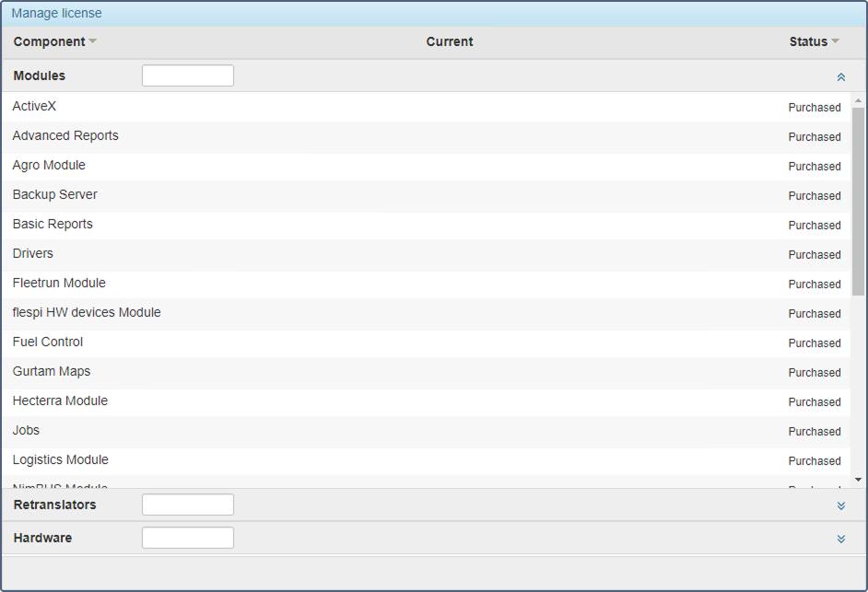The width and height of the screenshot is (868, 592).
Task: Click the Modules filter input field
Action: [x=188, y=75]
